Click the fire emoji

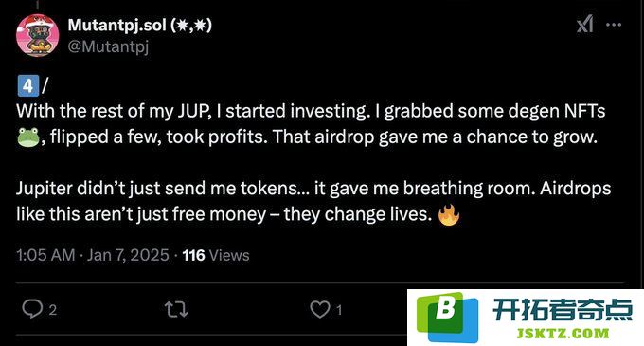click(449, 214)
